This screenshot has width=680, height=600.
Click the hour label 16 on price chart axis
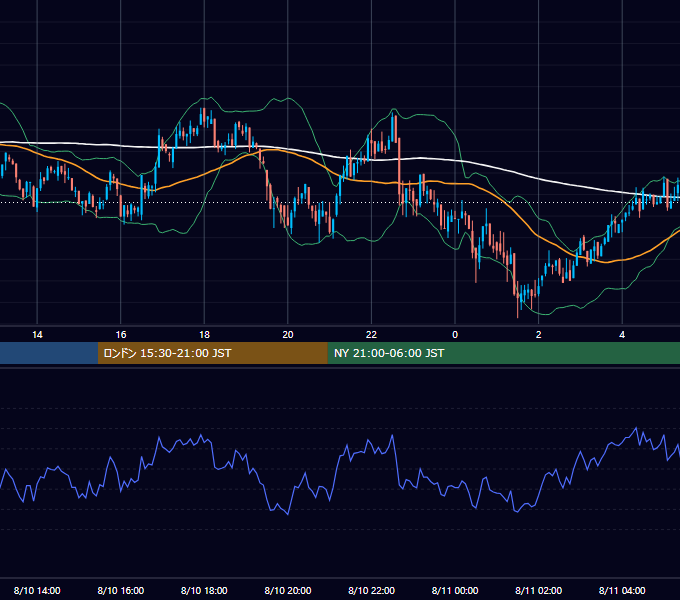tap(121, 335)
